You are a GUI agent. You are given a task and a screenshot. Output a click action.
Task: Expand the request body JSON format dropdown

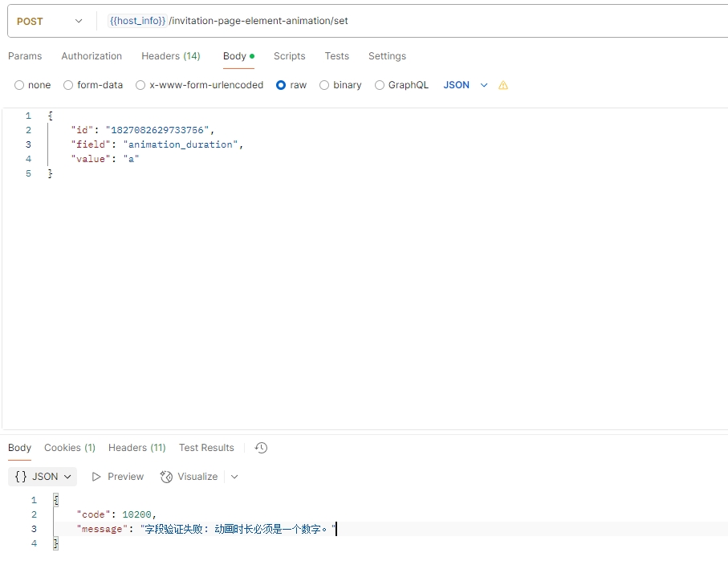(466, 85)
